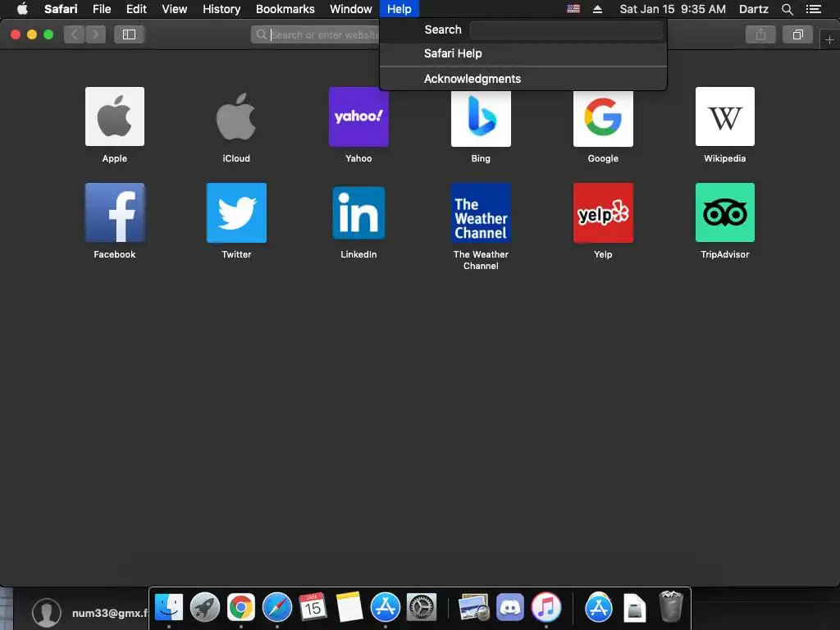Click the TripAdvisor label text
This screenshot has height=630, width=840.
tap(725, 254)
